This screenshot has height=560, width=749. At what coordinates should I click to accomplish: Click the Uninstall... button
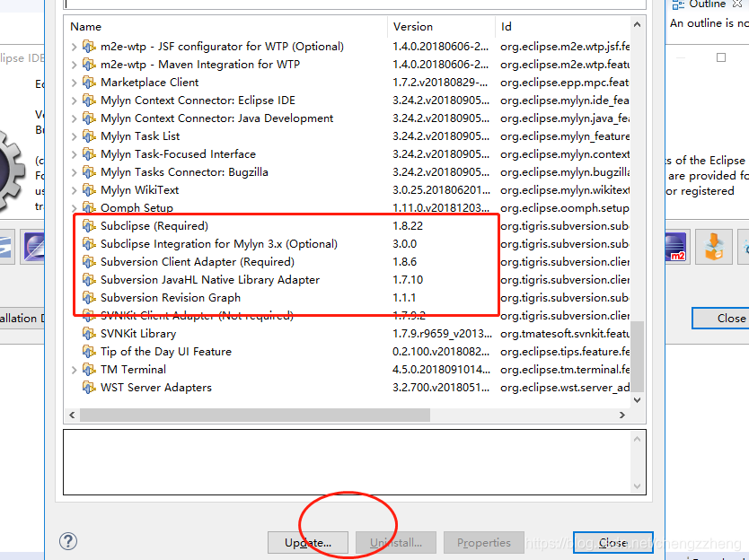[395, 543]
